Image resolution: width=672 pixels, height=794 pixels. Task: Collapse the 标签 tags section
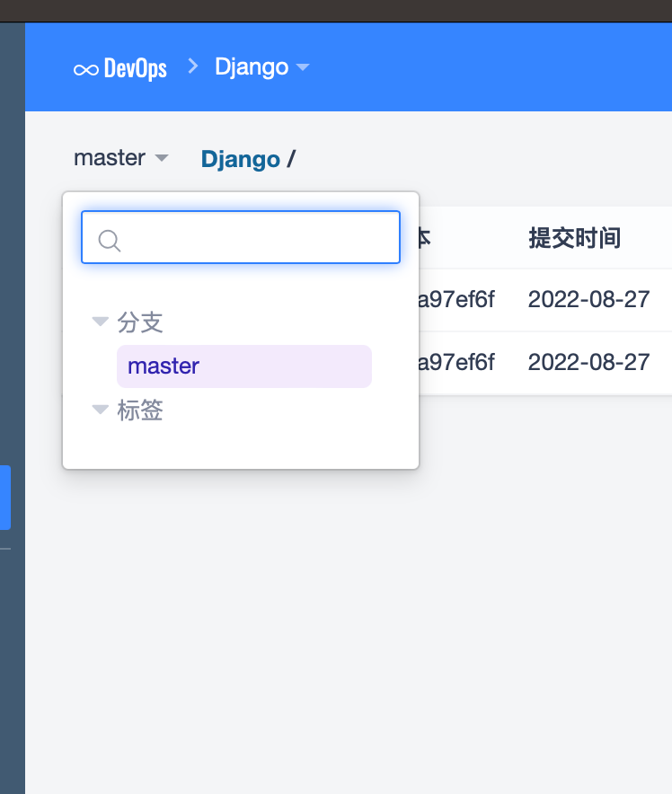[x=101, y=410]
